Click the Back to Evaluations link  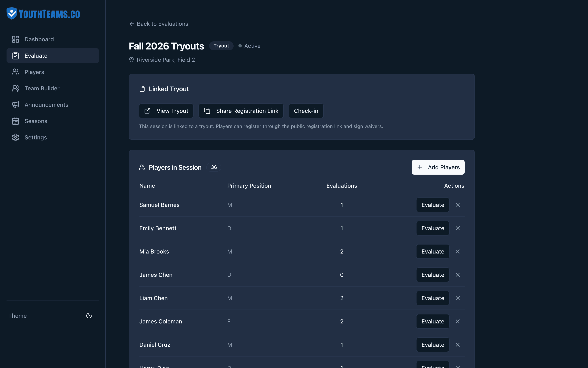(x=159, y=24)
